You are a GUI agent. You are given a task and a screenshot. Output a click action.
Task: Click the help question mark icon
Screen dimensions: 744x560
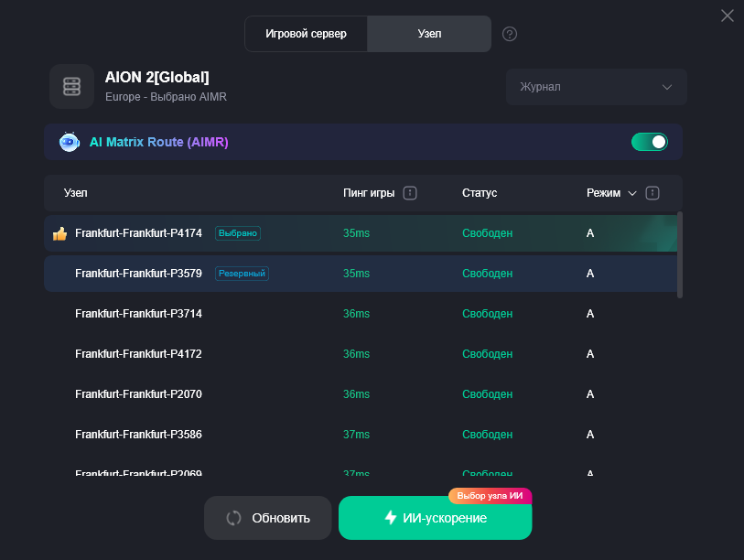(509, 34)
